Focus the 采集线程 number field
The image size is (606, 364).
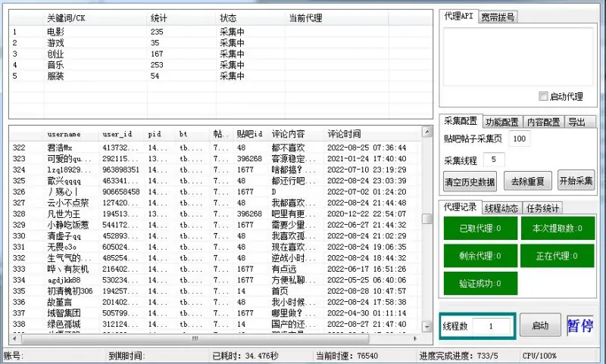tap(494, 160)
